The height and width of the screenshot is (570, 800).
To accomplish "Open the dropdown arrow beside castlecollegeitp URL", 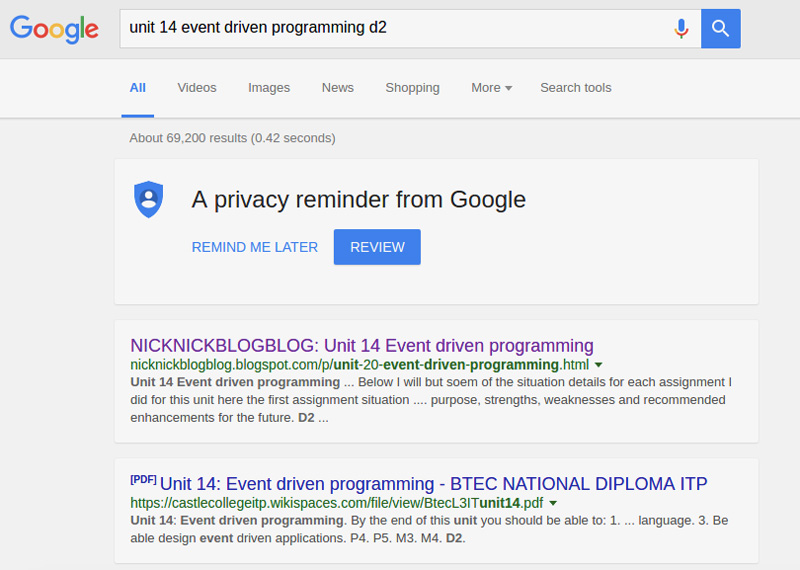I will pyautogui.click(x=553, y=503).
